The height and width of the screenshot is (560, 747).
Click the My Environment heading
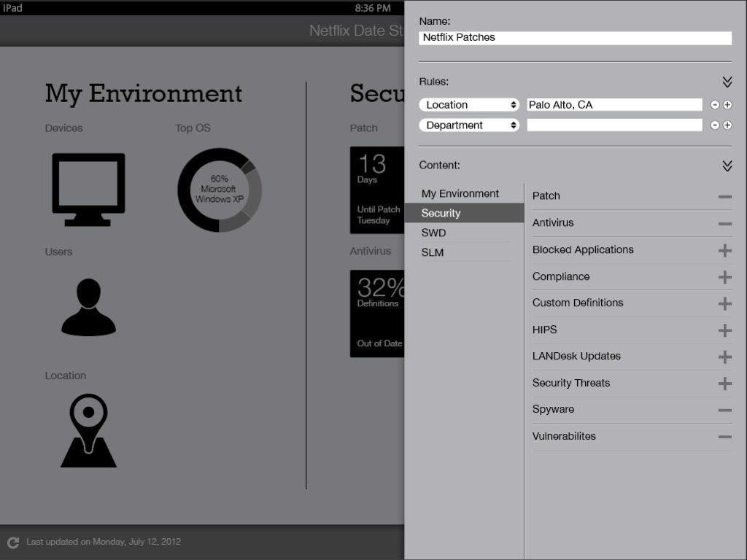144,94
